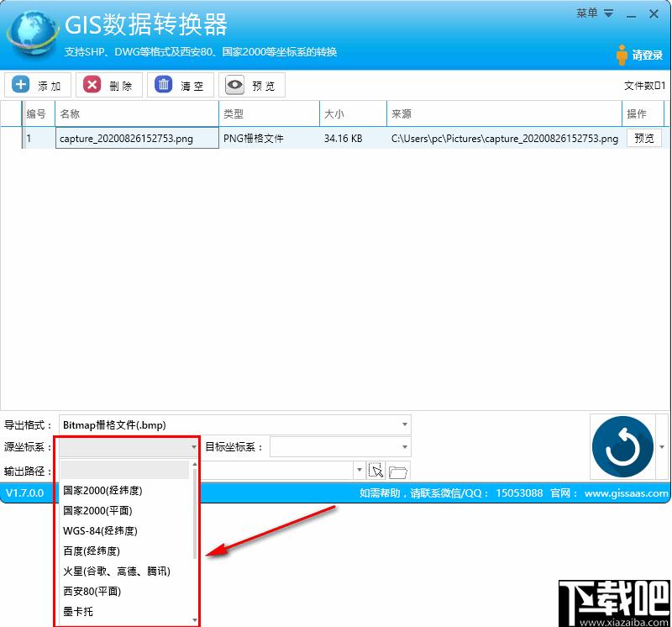This screenshot has height=627, width=672.
Task: Expand the arrow beside the convert button
Action: click(x=662, y=447)
